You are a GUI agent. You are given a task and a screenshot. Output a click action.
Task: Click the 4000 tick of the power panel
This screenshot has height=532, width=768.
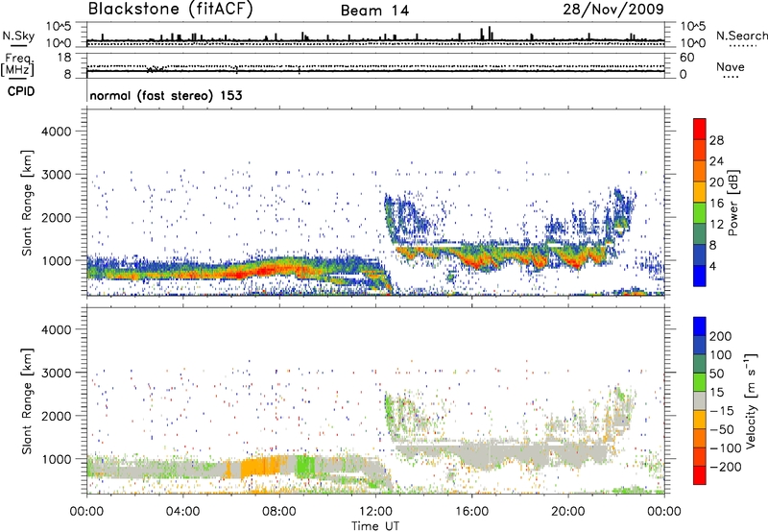(56, 132)
